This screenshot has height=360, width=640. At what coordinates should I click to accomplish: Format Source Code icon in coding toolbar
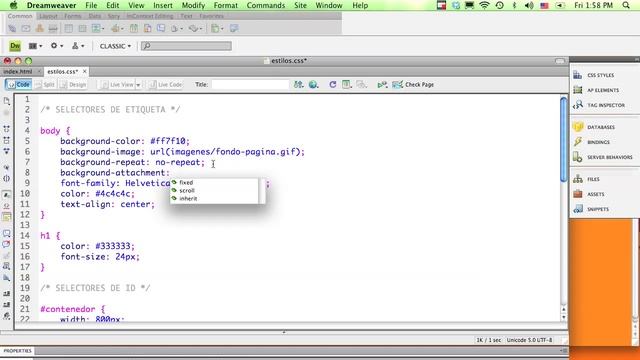[x=7, y=316]
